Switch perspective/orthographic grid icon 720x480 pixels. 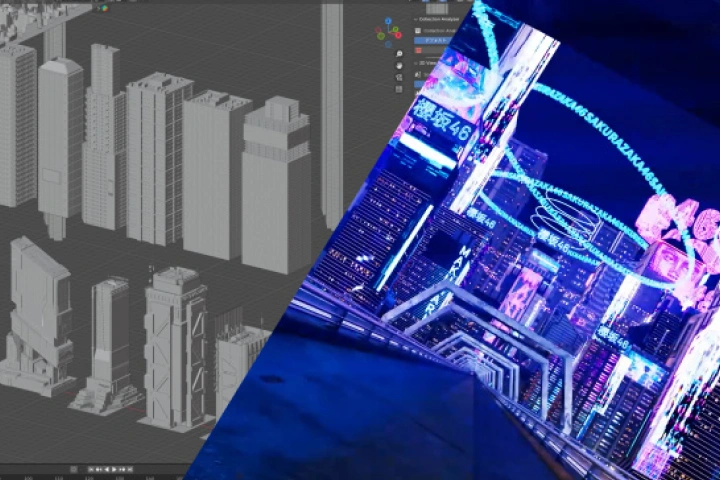pos(399,89)
